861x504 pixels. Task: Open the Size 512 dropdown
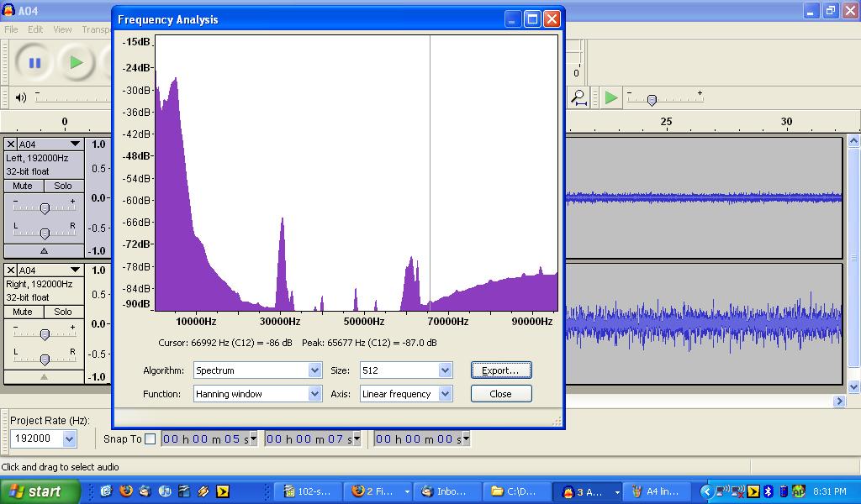point(445,370)
